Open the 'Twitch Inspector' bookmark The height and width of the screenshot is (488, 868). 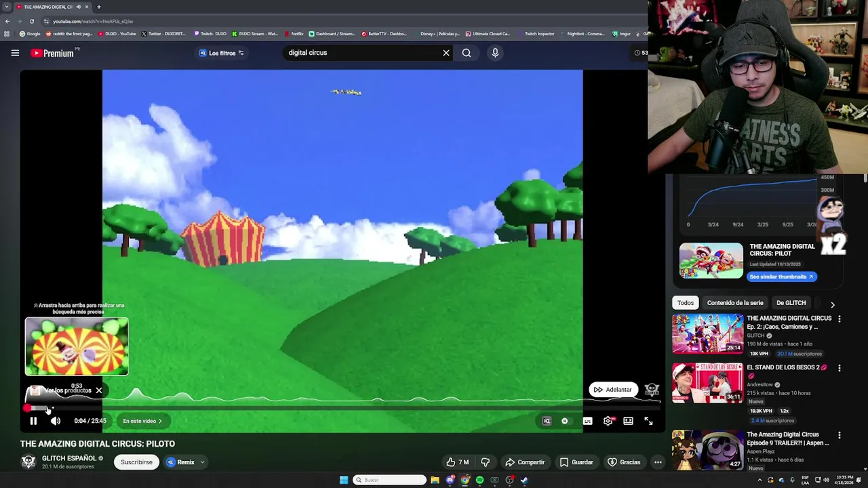[536, 33]
